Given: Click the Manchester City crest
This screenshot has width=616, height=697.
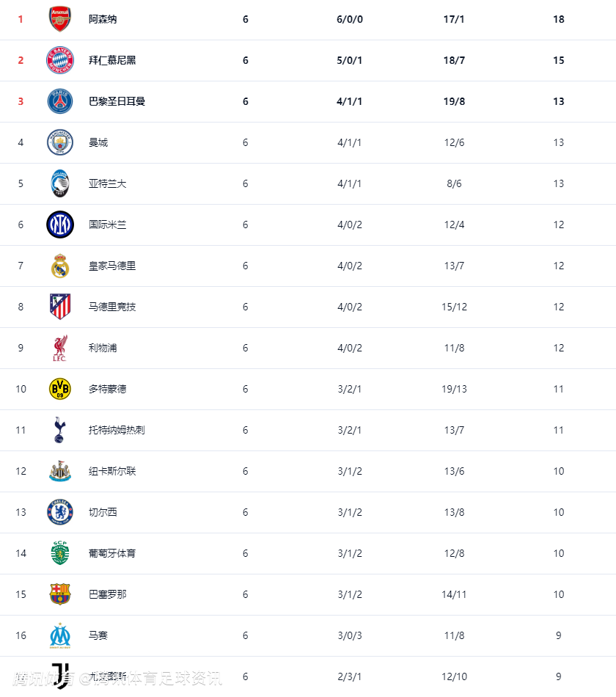Looking at the screenshot, I should click(x=60, y=142).
